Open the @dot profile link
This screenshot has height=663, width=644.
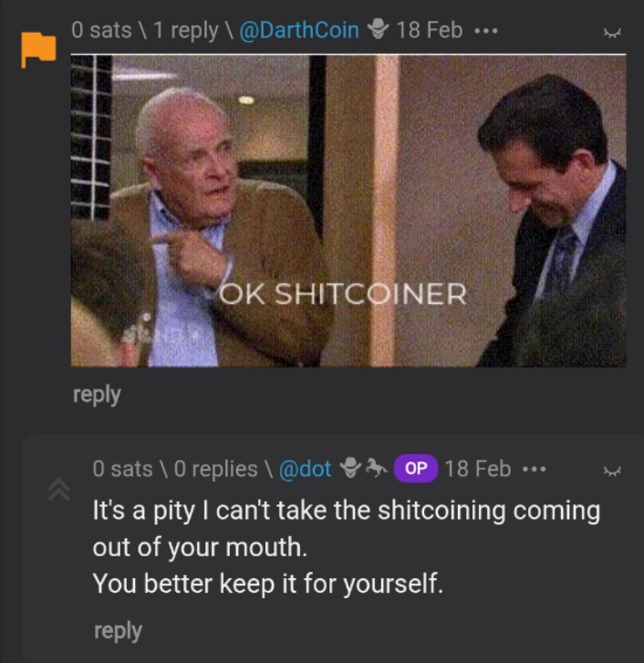pos(305,469)
